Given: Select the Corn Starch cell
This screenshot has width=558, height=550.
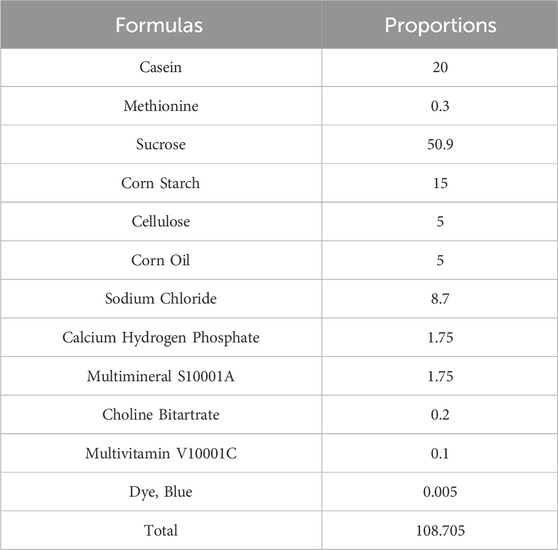Looking at the screenshot, I should [160, 183].
